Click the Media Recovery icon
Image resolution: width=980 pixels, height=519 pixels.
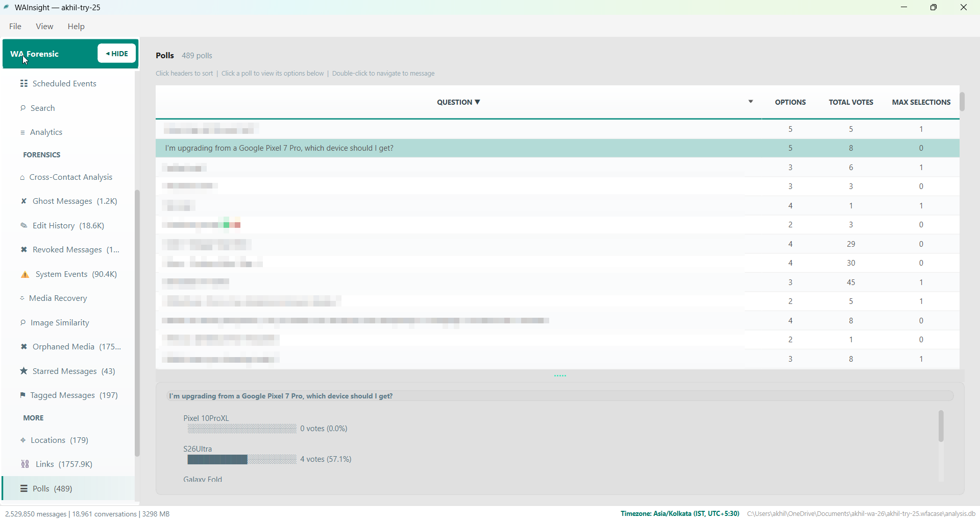click(22, 299)
